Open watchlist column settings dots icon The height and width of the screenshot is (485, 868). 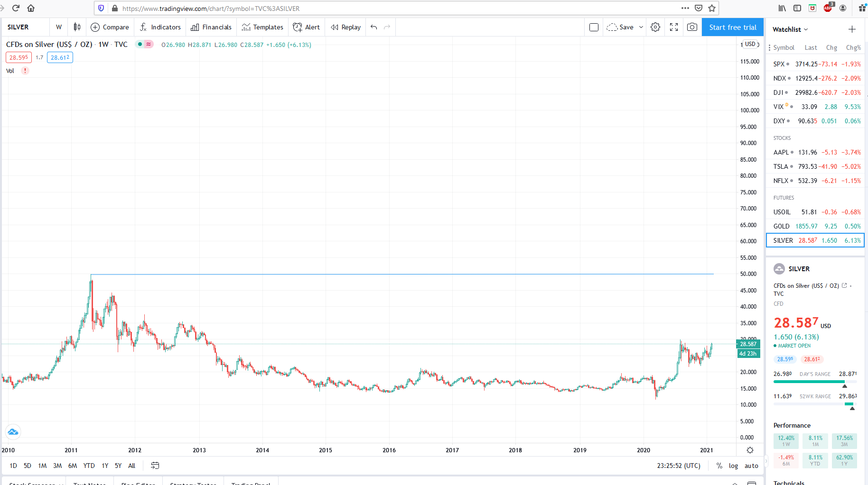click(x=769, y=48)
